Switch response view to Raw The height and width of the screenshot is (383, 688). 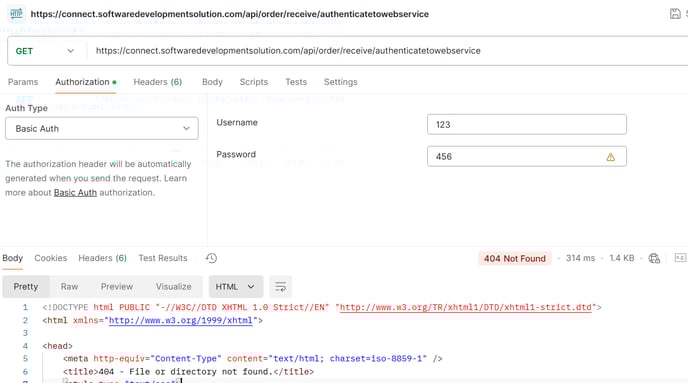coord(69,286)
